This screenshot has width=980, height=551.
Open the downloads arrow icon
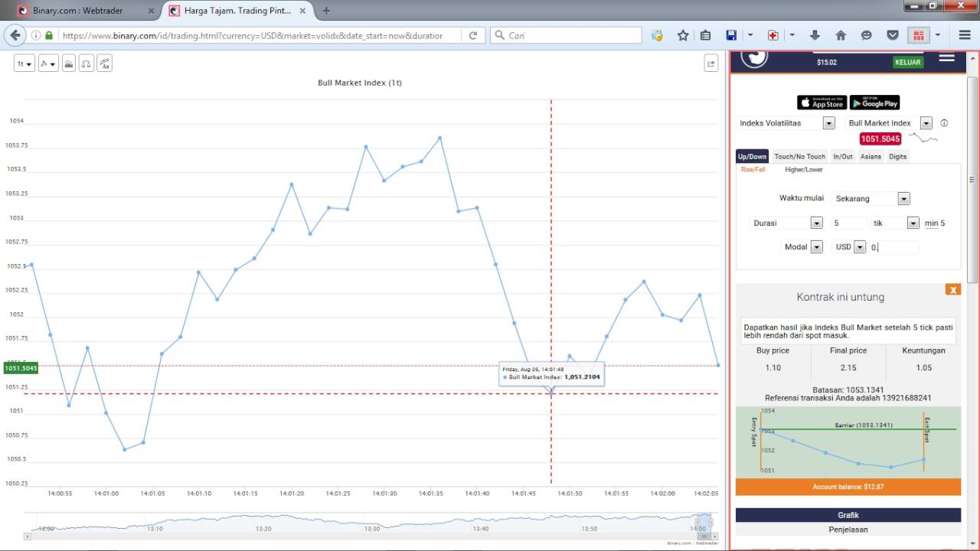(x=815, y=35)
